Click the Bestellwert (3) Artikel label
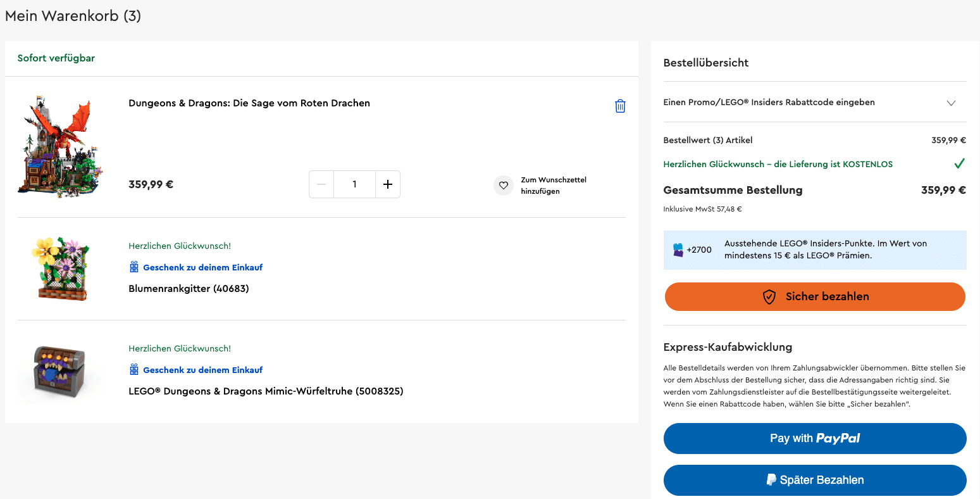This screenshot has width=980, height=499. tap(708, 141)
